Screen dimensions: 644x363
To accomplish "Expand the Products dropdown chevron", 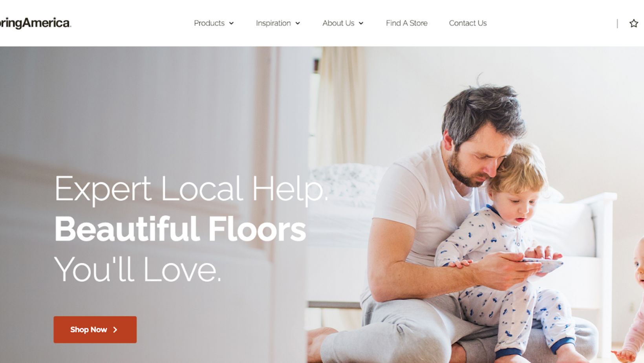I will coord(231,23).
